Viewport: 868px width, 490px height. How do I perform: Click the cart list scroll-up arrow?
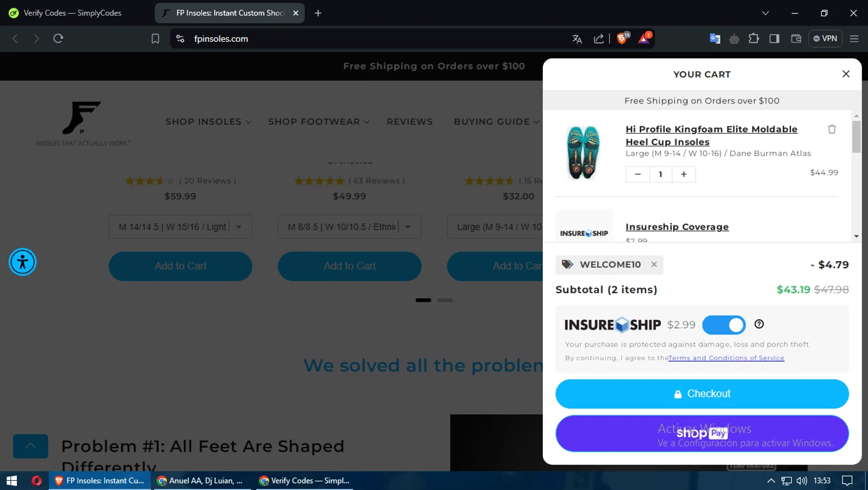[856, 116]
